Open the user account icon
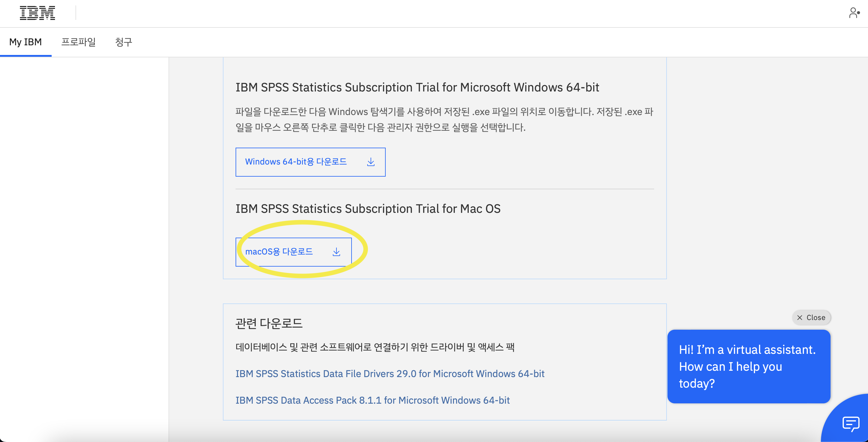Viewport: 868px width, 442px height. [854, 13]
